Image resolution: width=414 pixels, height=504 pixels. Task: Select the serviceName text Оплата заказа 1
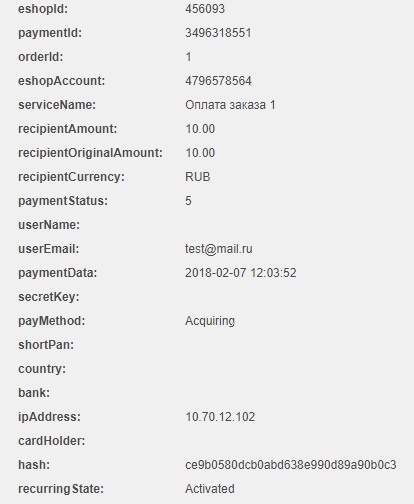point(230,105)
